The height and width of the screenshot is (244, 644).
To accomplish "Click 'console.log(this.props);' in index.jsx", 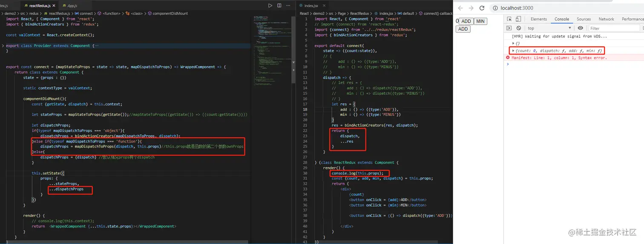I will 357,173.
